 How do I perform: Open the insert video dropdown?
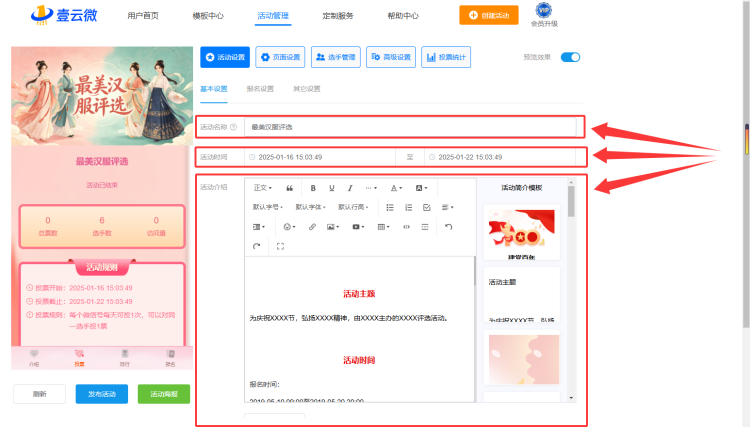pyautogui.click(x=358, y=227)
